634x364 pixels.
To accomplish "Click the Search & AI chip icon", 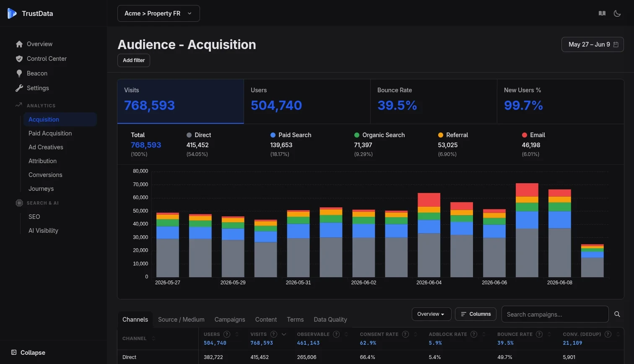I will [x=19, y=203].
